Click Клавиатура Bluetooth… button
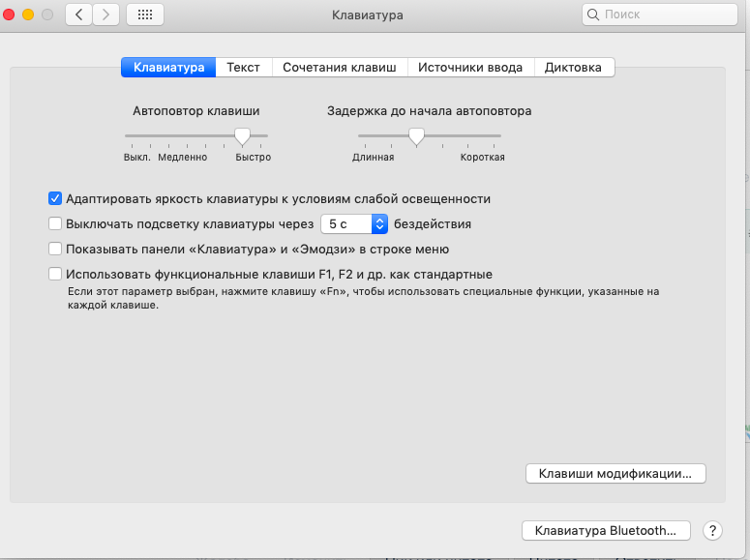Screen dimensions: 750x560 (x=606, y=530)
